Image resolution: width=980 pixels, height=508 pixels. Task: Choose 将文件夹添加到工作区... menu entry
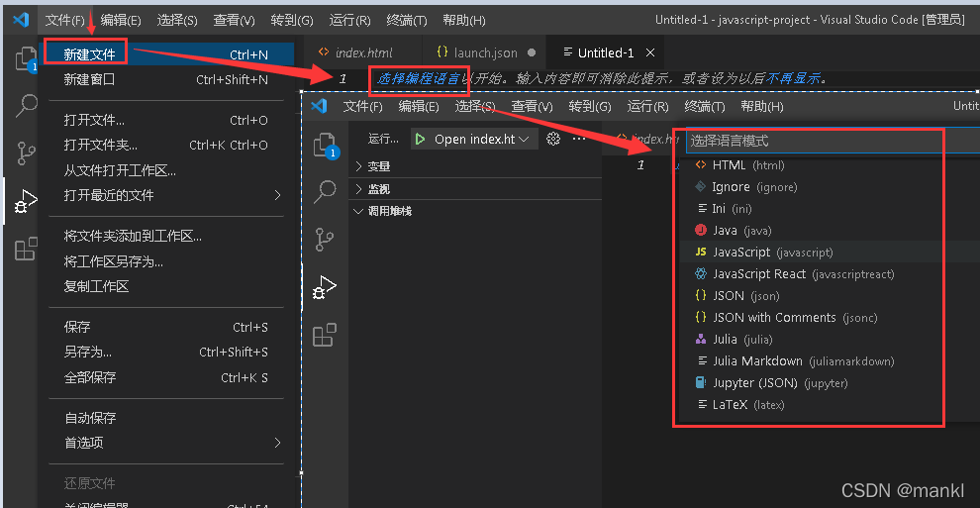coord(166,236)
